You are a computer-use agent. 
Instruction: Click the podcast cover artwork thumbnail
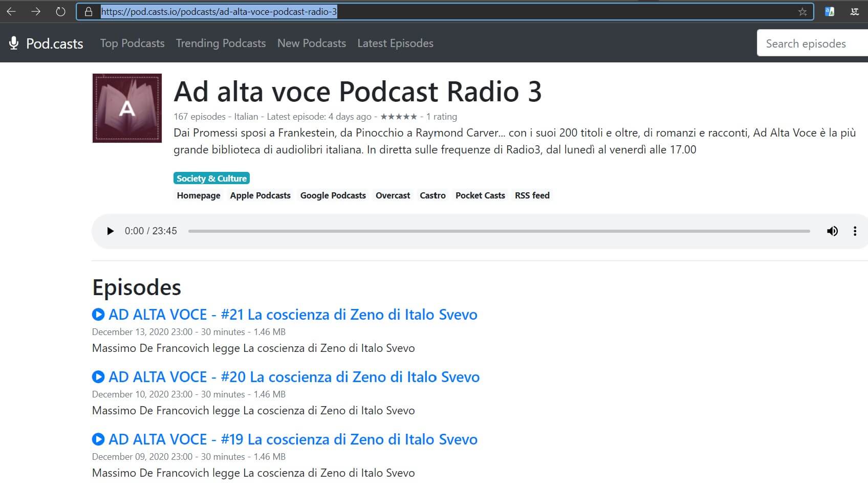click(x=127, y=108)
